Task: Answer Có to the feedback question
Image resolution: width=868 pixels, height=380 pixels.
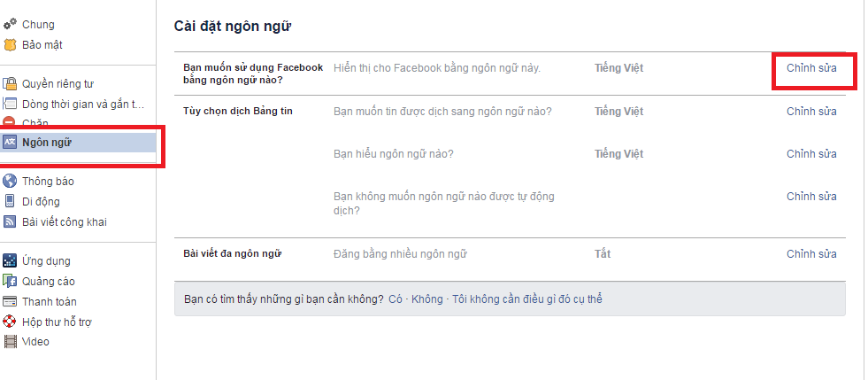Action: point(396,299)
